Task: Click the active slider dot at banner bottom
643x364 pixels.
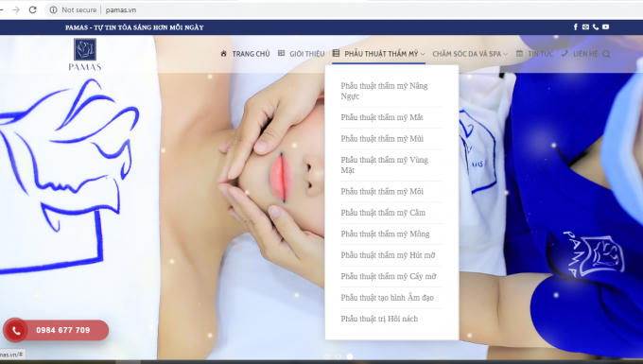Action: 349,356
